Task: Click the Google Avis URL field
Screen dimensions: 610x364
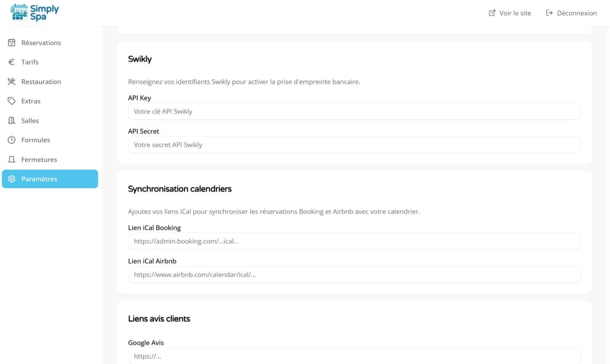Action: pyautogui.click(x=354, y=356)
